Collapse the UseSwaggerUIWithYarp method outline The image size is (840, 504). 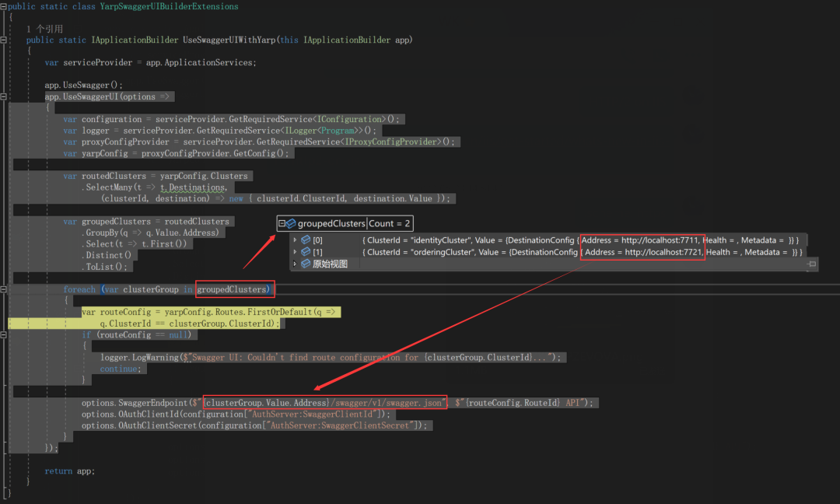pos(4,40)
